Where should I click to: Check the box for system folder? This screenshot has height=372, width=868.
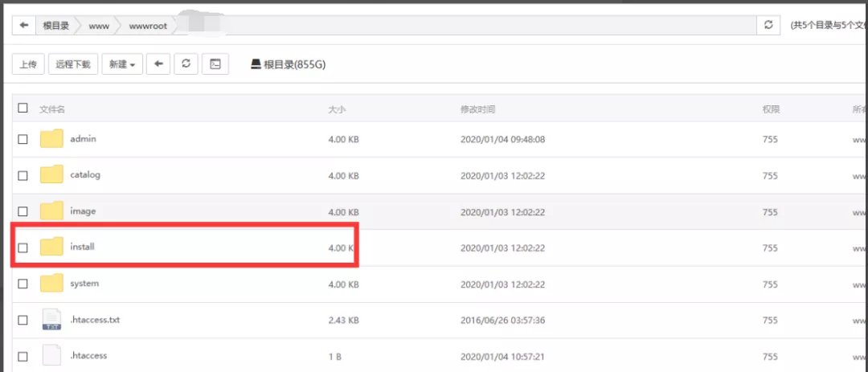click(23, 284)
